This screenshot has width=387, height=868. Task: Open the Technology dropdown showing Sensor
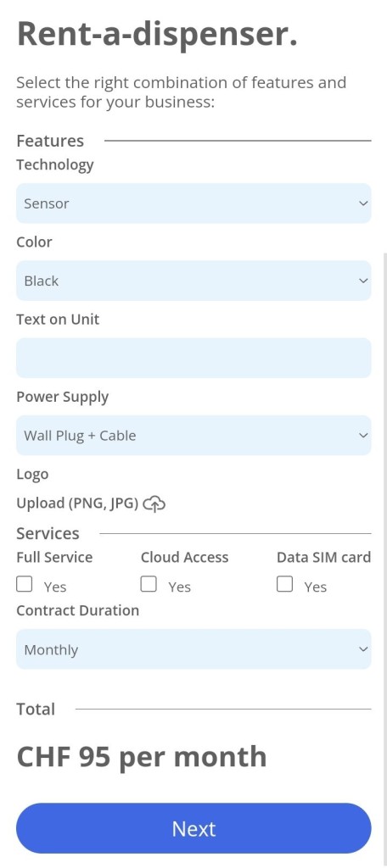pyautogui.click(x=193, y=203)
